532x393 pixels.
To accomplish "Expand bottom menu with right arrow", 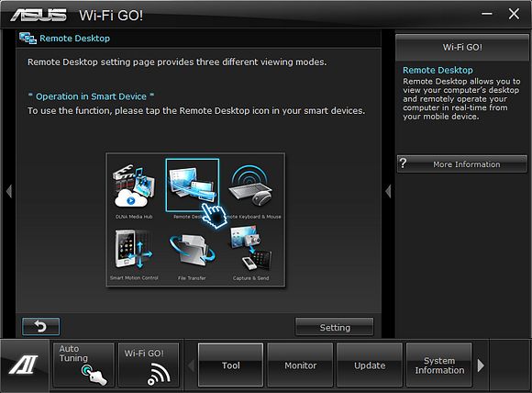I will 481,365.
